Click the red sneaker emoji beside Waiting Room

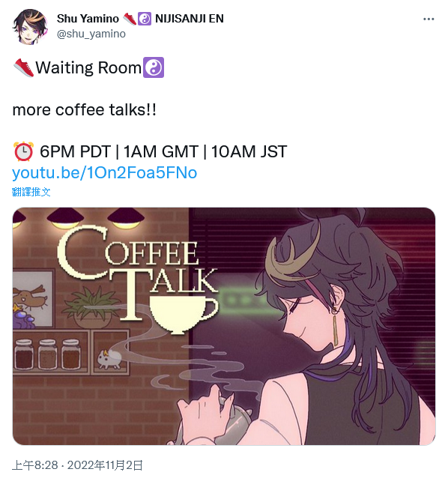tap(24, 67)
